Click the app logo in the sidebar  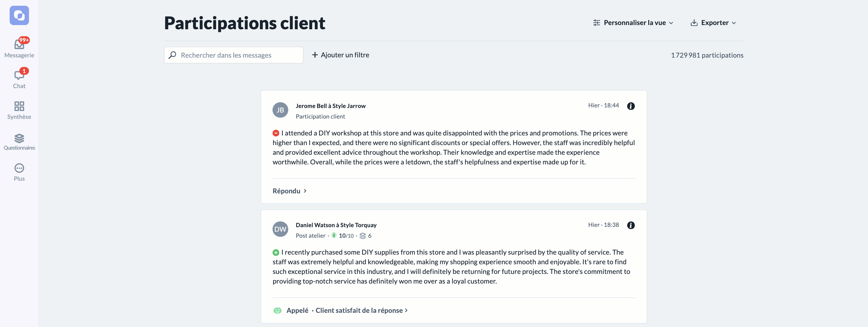(19, 15)
